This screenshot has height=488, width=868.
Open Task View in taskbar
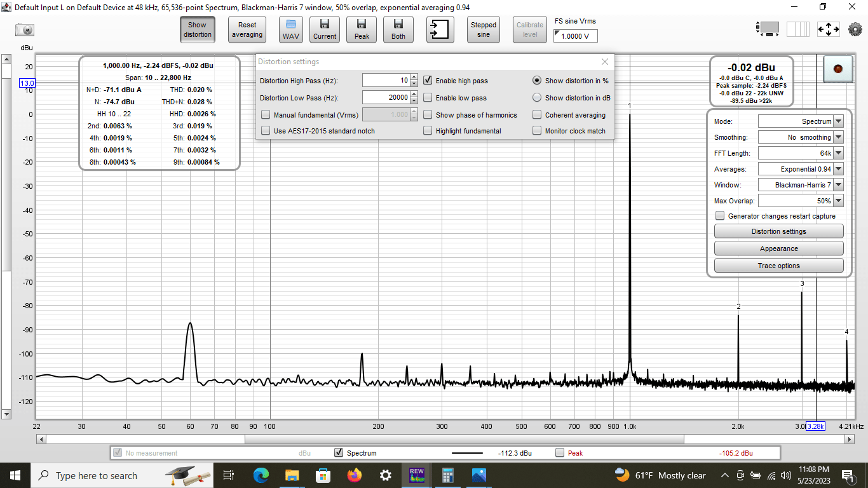229,475
